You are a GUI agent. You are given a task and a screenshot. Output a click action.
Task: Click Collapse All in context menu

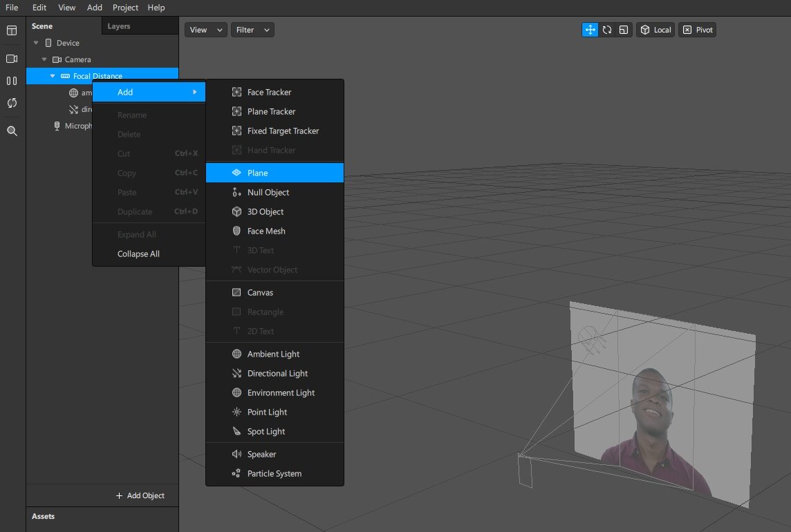coord(138,254)
